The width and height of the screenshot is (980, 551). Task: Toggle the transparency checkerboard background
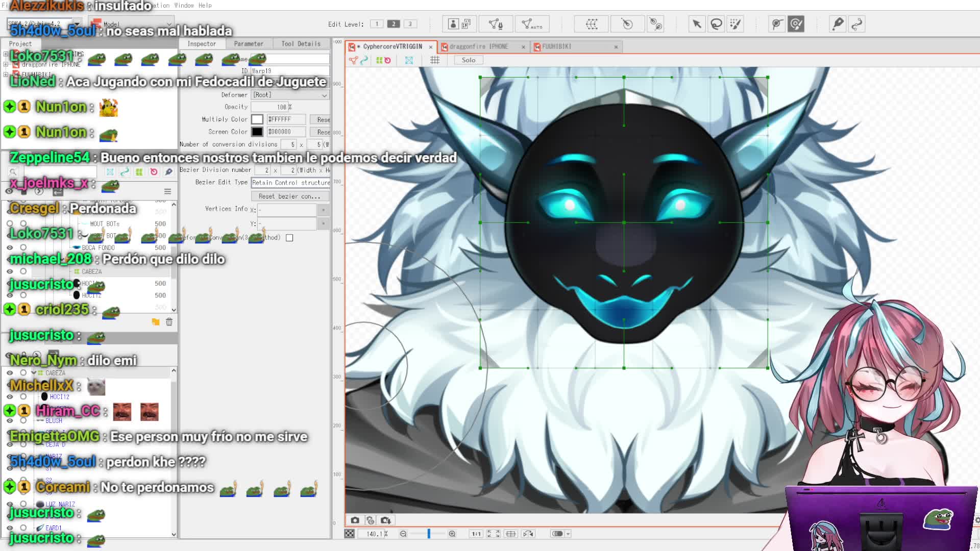(350, 534)
